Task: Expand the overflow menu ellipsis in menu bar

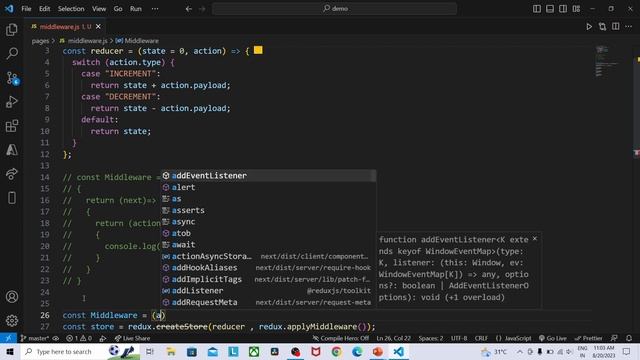Action: (155, 9)
